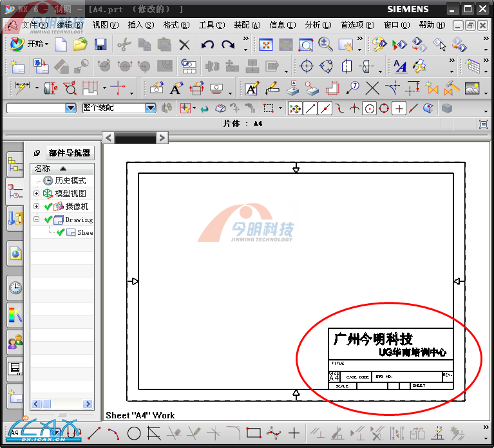The height and width of the screenshot is (448, 494).
Task: Select the Arc sketch tool
Action: 113,434
